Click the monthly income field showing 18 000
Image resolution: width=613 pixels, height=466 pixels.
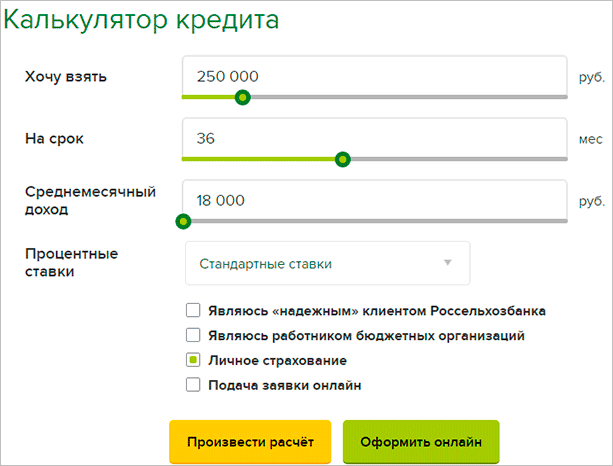[x=374, y=200]
